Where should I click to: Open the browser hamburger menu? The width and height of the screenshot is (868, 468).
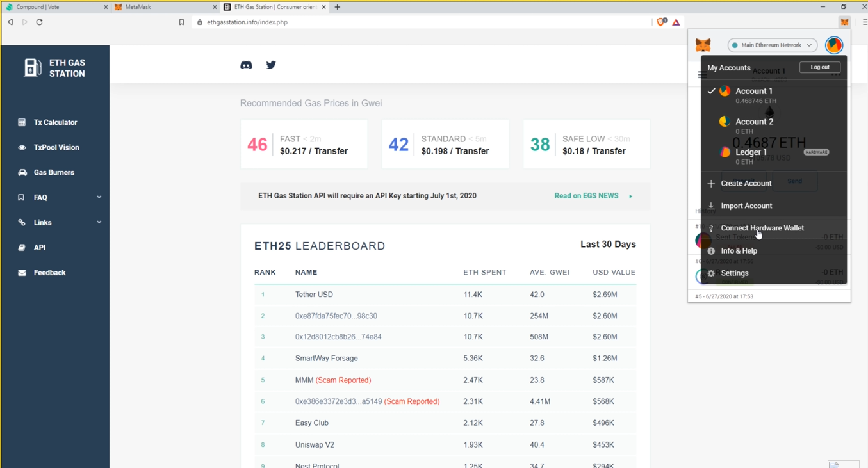point(864,22)
